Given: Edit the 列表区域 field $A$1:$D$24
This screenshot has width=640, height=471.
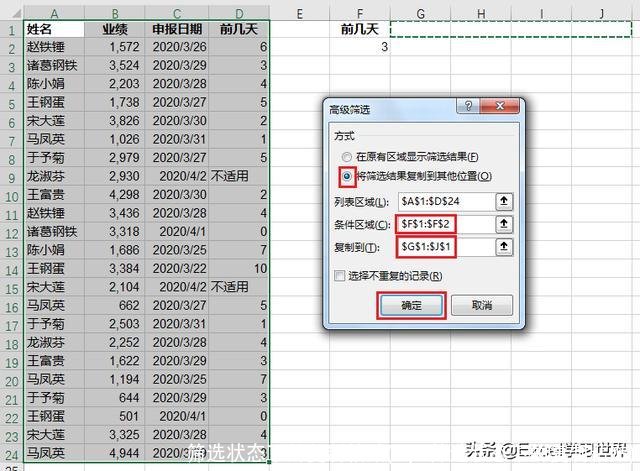Looking at the screenshot, I should [x=446, y=201].
